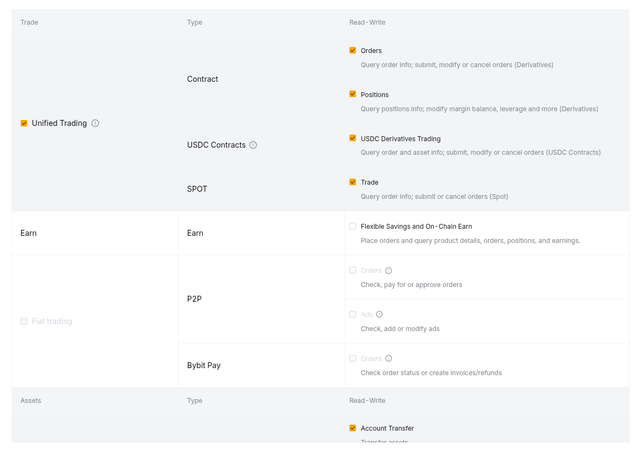Uncheck the Account Transfer checkbox
This screenshot has width=640, height=451.
coord(353,428)
